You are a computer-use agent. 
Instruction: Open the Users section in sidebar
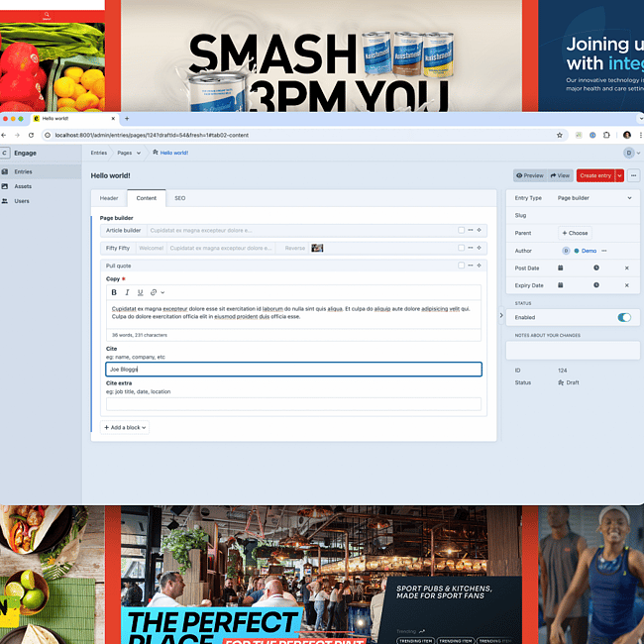click(22, 200)
